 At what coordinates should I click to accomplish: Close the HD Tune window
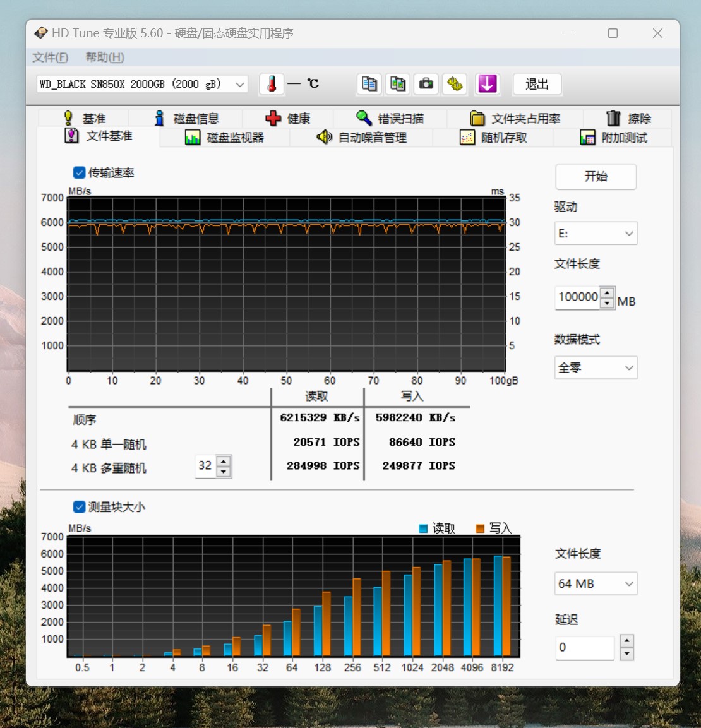[x=657, y=33]
